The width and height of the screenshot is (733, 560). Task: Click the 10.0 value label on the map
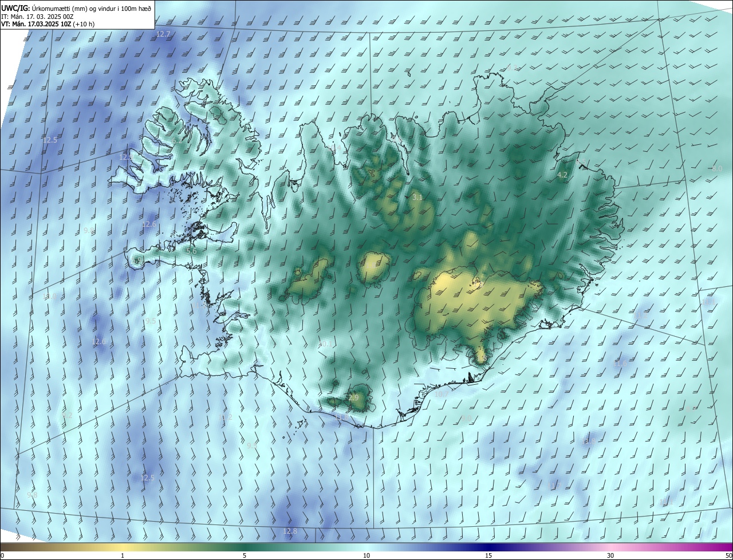point(50,297)
